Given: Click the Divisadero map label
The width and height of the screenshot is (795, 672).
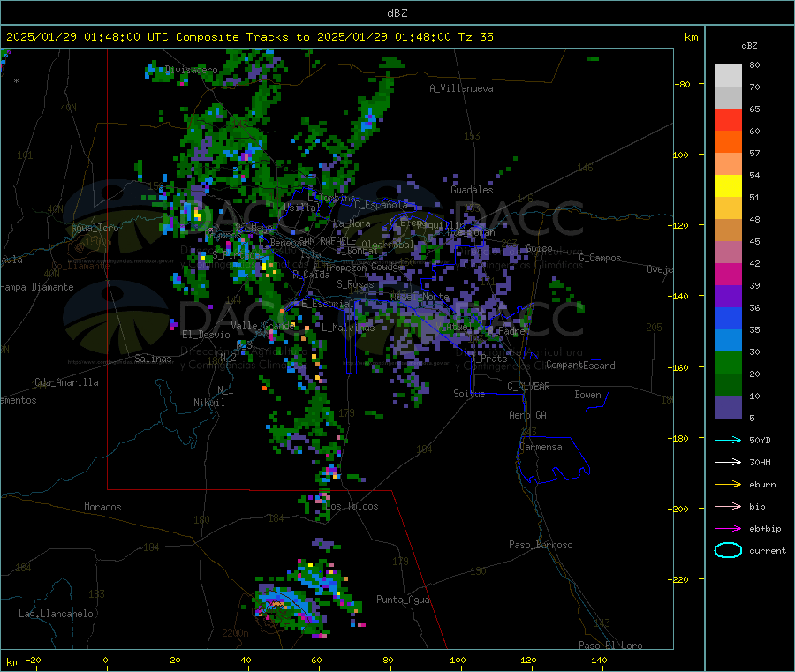Looking at the screenshot, I should [x=192, y=70].
